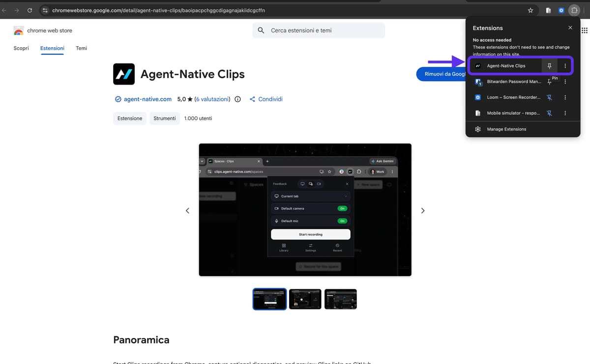590x364 pixels.
Task: Unpin the Mobile simulator extension
Action: coord(549,113)
